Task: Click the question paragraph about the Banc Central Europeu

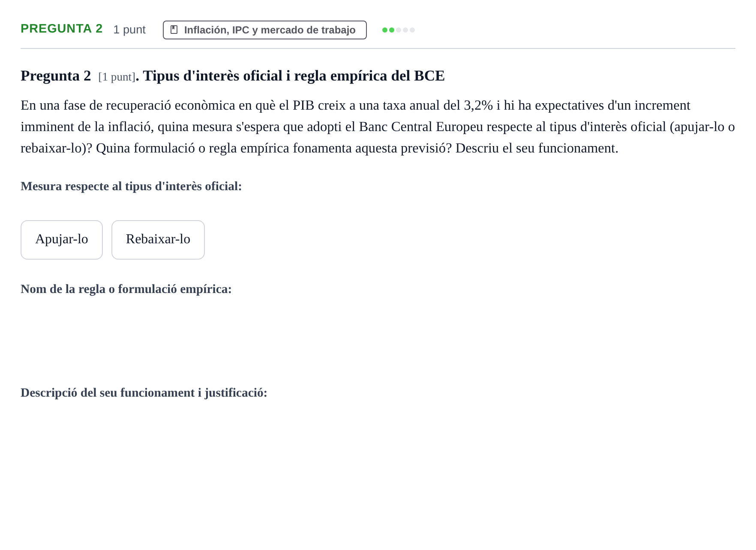Action: click(x=378, y=127)
